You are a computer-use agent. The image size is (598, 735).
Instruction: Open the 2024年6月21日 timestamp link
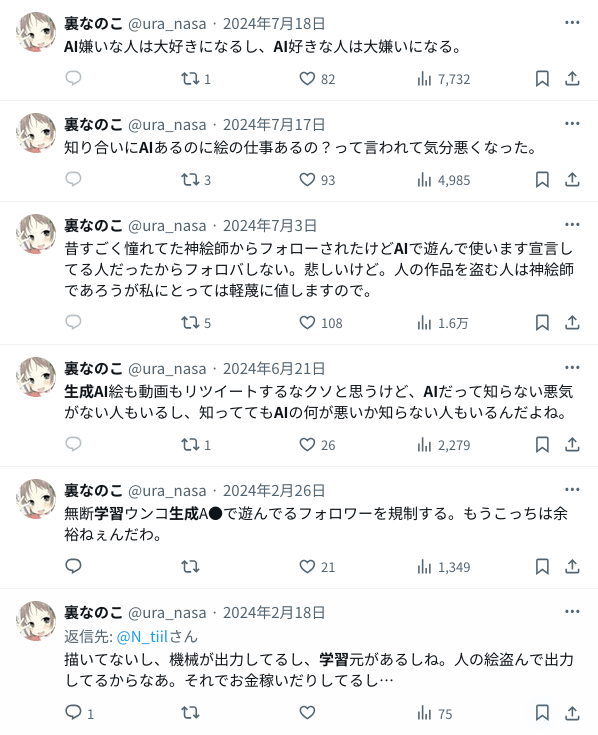coord(274,368)
